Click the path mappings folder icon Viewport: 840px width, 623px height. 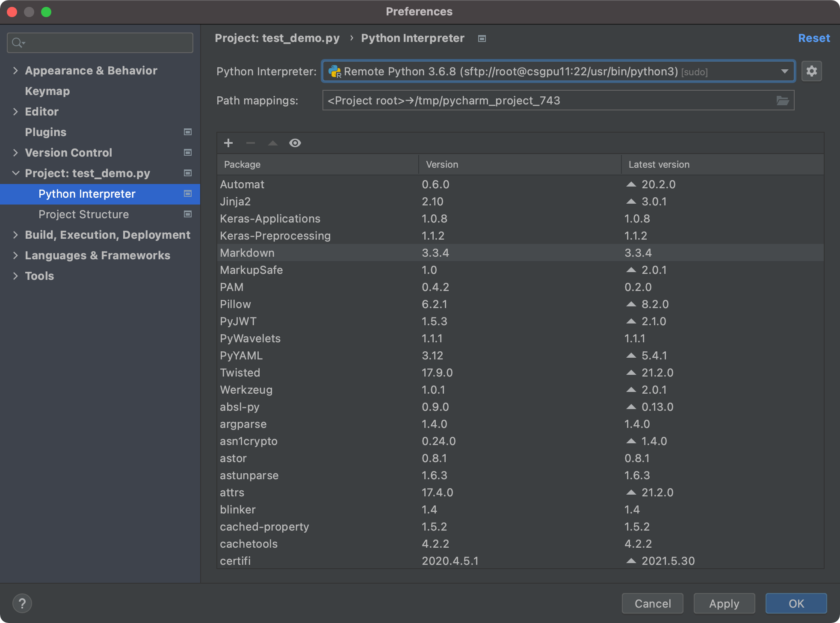coord(783,101)
